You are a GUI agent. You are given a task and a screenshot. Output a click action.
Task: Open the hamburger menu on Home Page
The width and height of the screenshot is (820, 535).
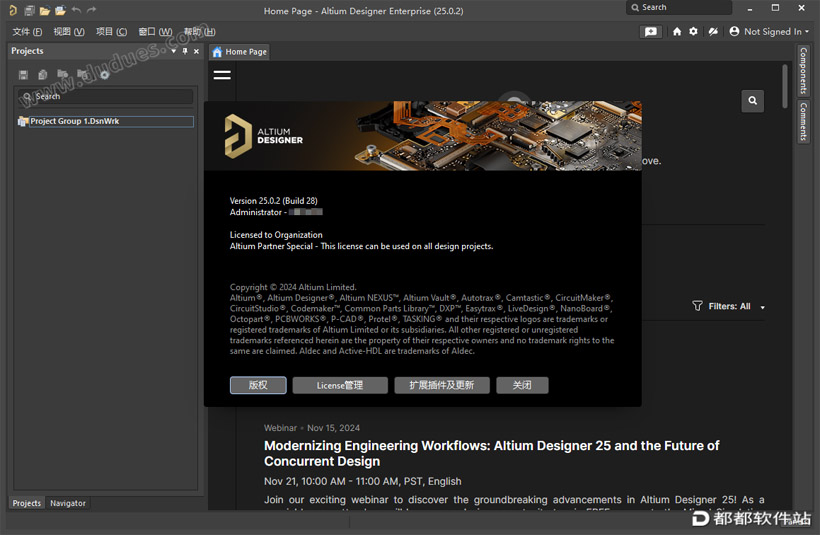(x=222, y=75)
